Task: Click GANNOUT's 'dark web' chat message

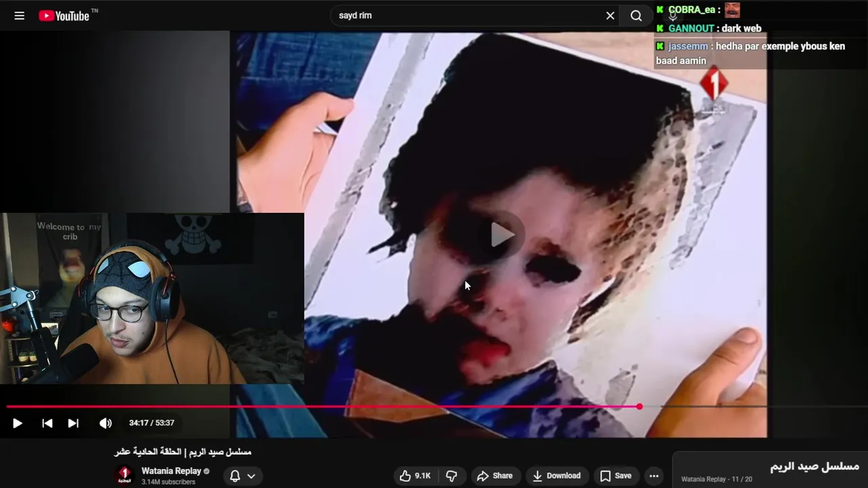Action: click(x=709, y=28)
